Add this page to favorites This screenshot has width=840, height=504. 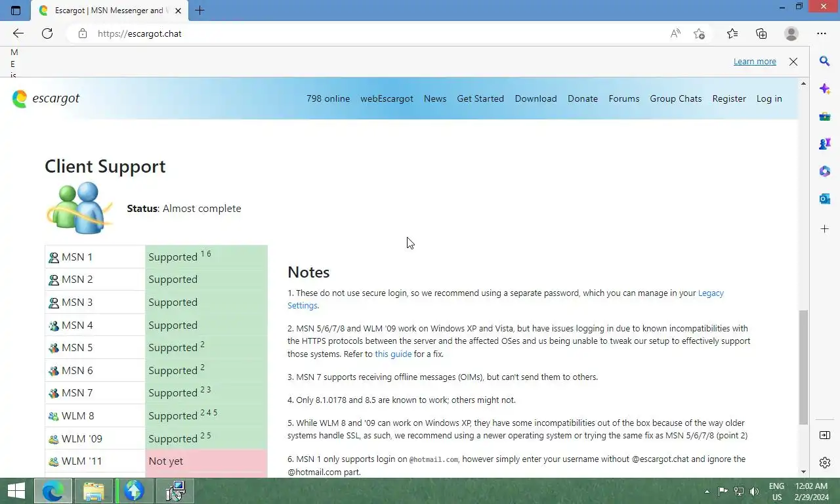click(x=700, y=33)
